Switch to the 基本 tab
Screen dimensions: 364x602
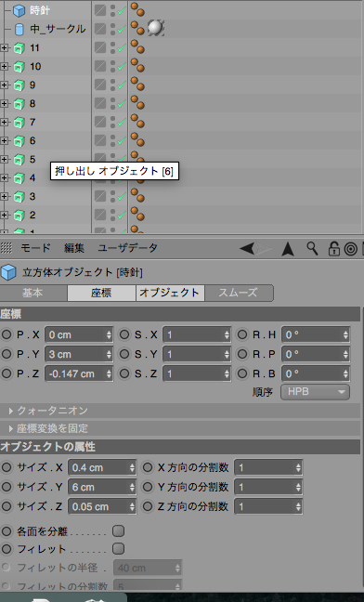[33, 293]
